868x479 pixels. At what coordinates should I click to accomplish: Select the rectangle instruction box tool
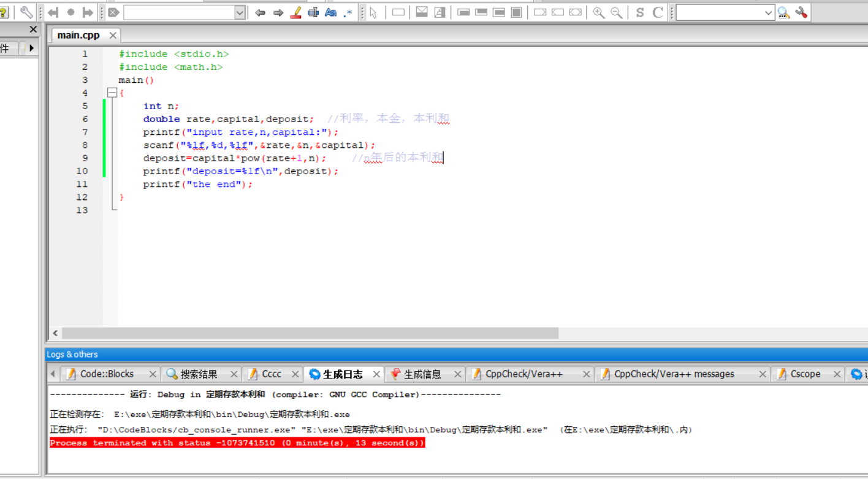(x=398, y=12)
